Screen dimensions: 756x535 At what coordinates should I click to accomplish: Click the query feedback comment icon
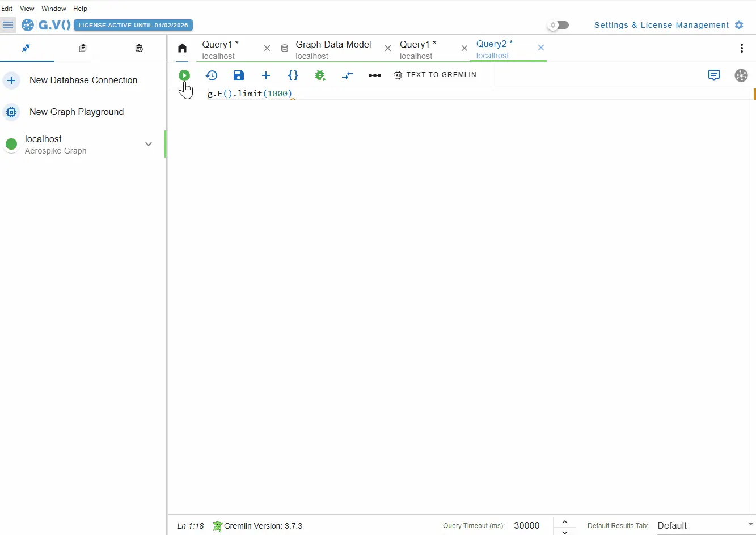coord(713,75)
